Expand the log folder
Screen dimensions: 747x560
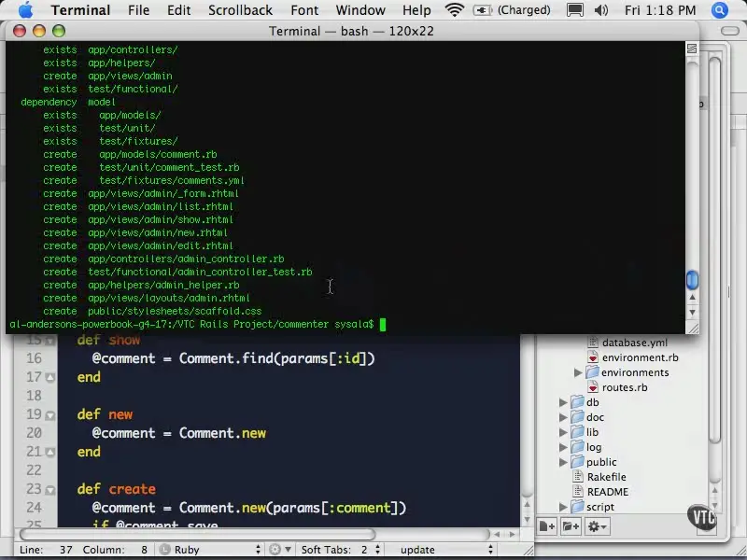pyautogui.click(x=563, y=447)
